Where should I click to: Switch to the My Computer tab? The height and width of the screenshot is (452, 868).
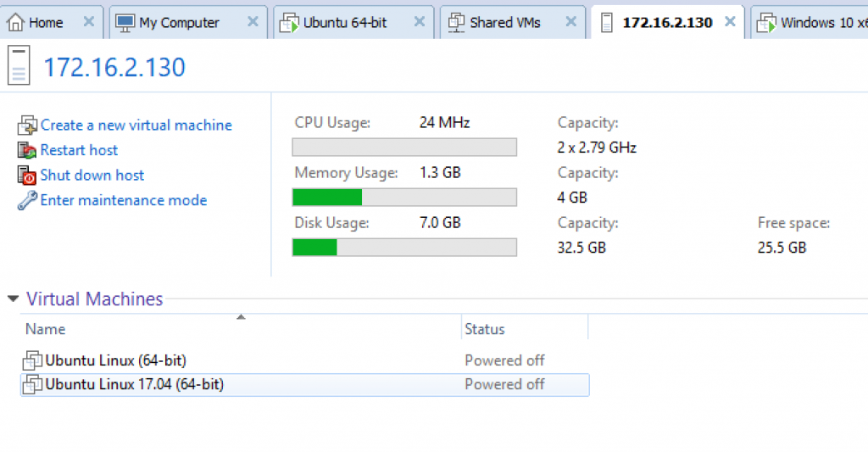(179, 23)
